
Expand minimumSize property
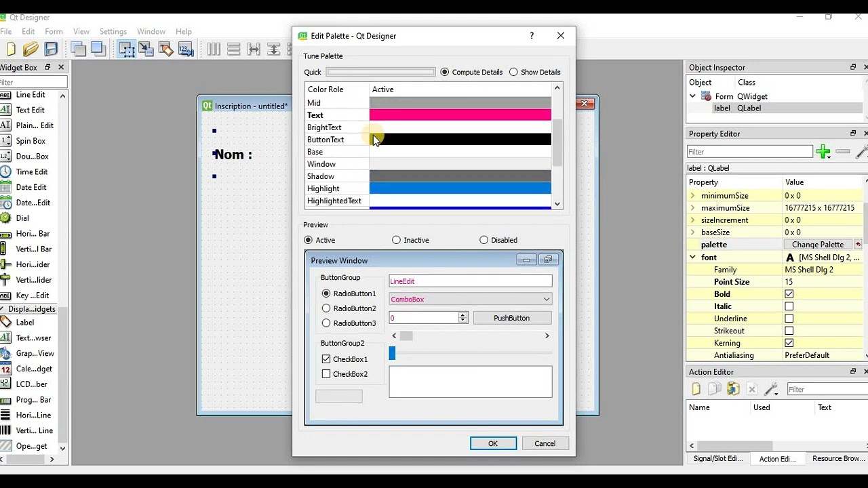coord(692,196)
